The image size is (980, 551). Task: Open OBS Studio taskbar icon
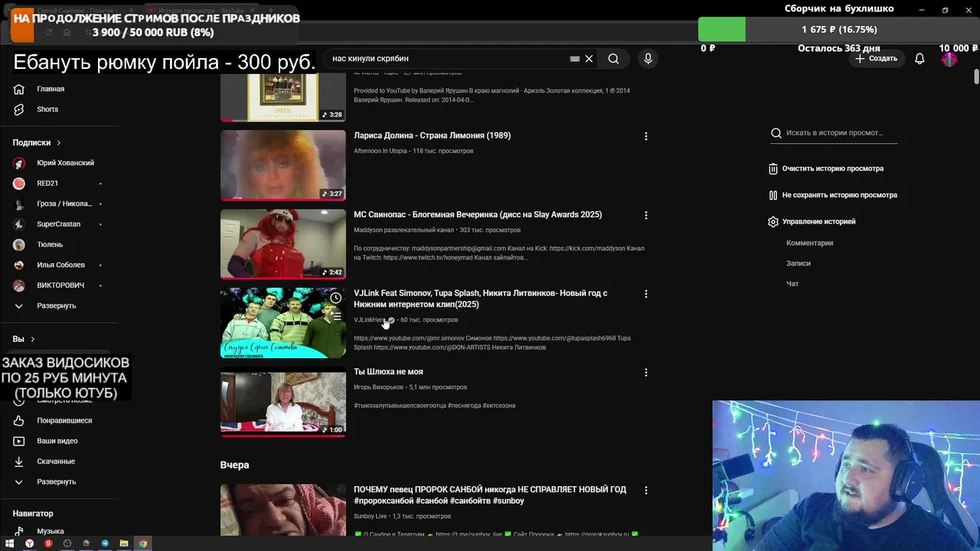(67, 544)
